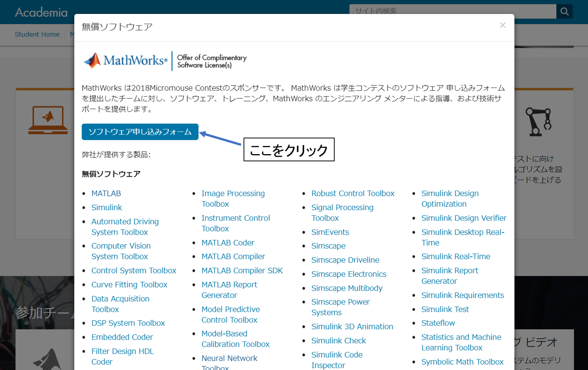Open Embedded Coder link
The height and width of the screenshot is (370, 588).
122,337
